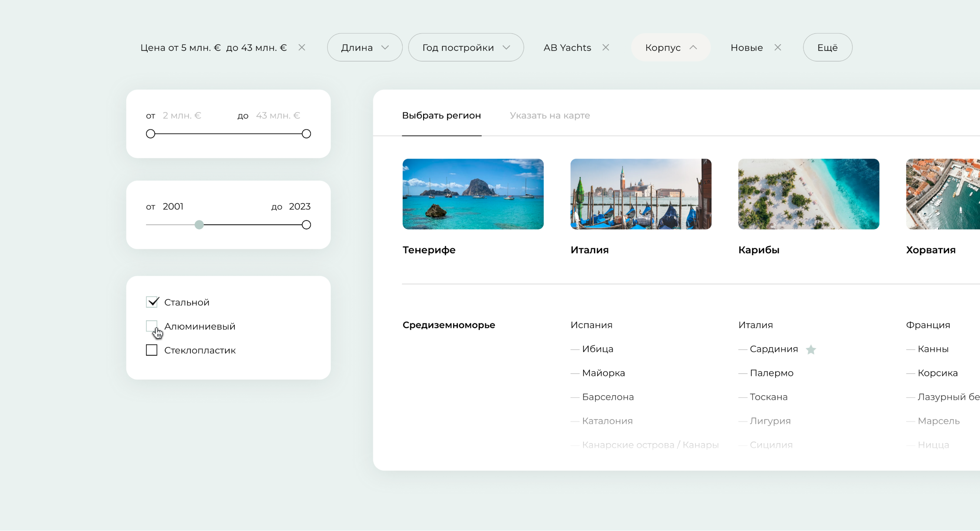Click the price maximum slider handle
Viewport: 980px width, 531px height.
(x=306, y=134)
